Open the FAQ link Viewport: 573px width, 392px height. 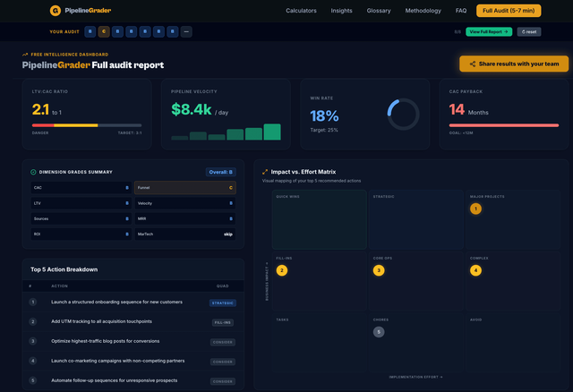click(x=461, y=11)
